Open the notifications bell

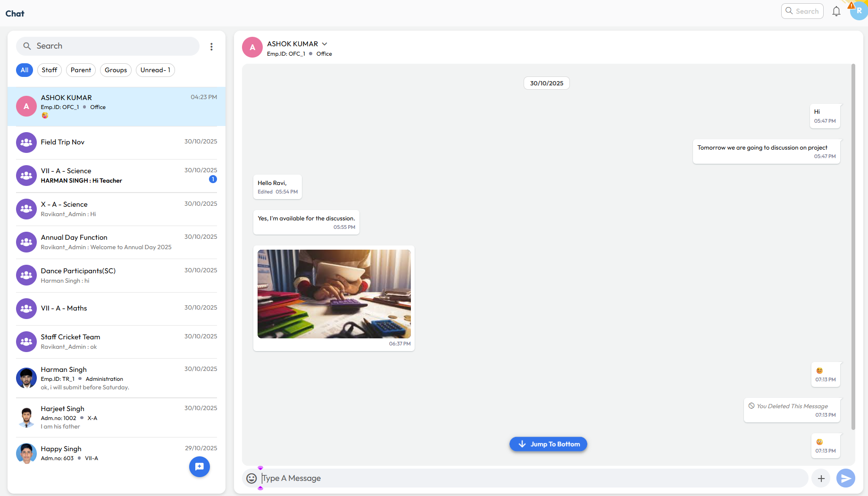pos(836,11)
